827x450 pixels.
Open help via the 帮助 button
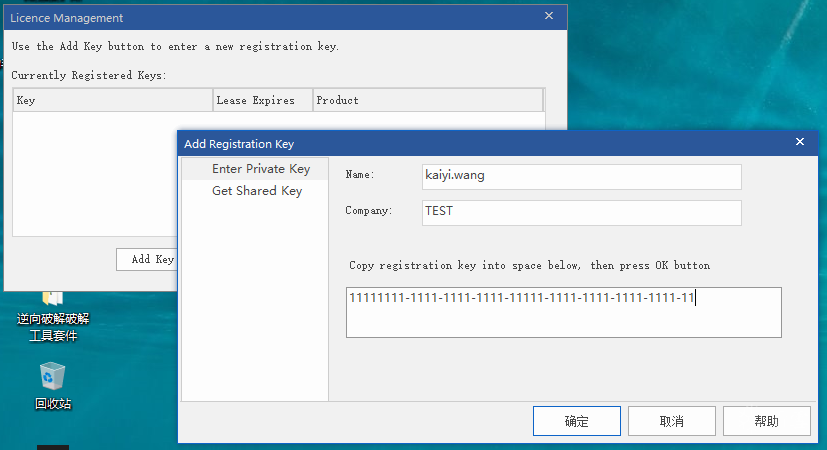coord(767,421)
